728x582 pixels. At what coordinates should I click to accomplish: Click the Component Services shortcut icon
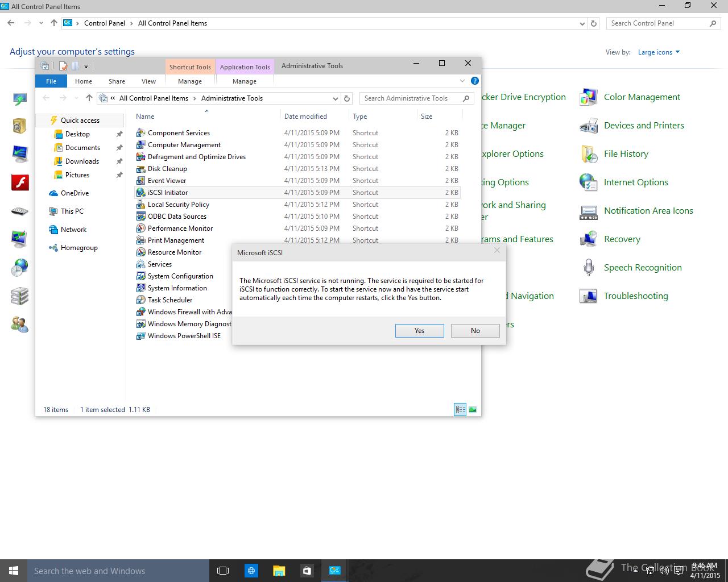[140, 133]
